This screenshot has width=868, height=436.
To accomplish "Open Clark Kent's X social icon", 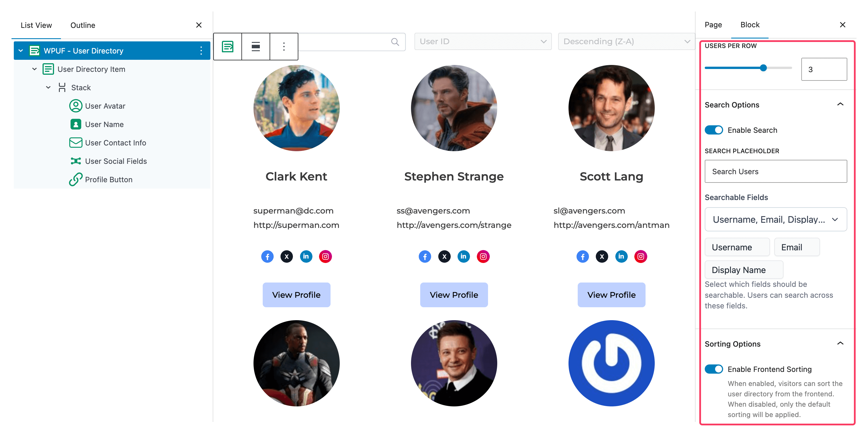I will tap(287, 257).
